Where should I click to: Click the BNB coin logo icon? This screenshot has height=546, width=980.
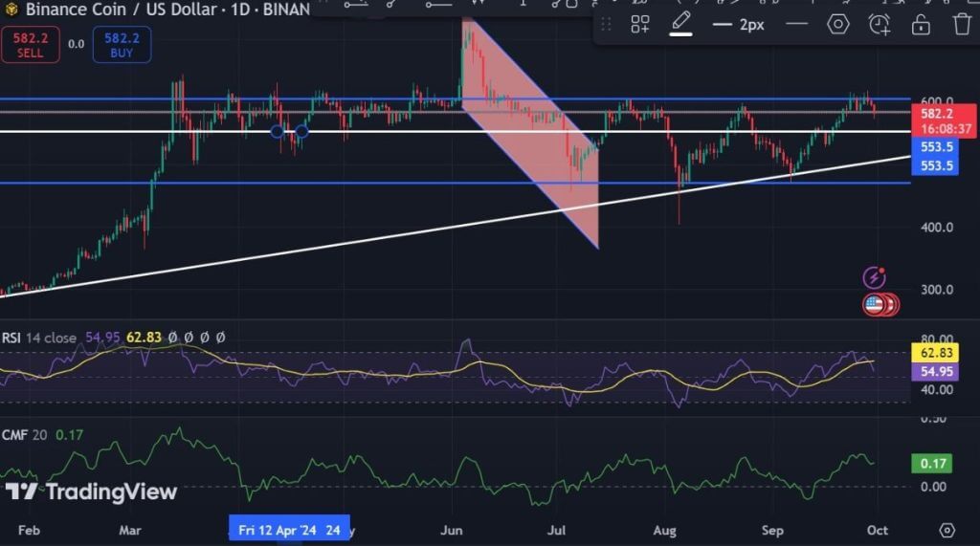(11, 9)
